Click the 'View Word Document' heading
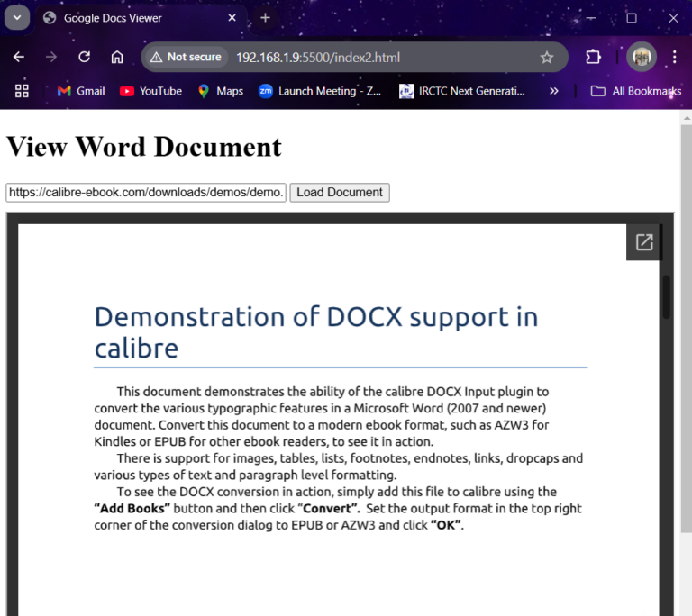This screenshot has width=692, height=616. [144, 147]
